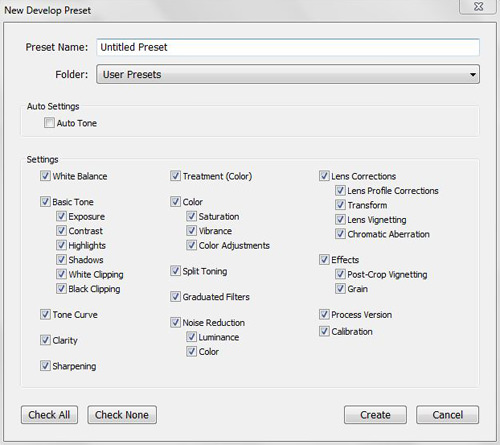The height and width of the screenshot is (445, 500).
Task: Disable the Sharpening checkbox
Action: pyautogui.click(x=45, y=365)
